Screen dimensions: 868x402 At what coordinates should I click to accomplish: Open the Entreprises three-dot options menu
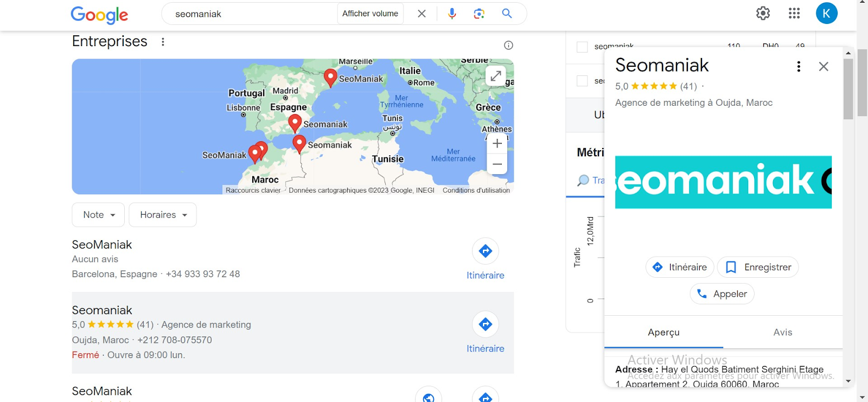163,42
